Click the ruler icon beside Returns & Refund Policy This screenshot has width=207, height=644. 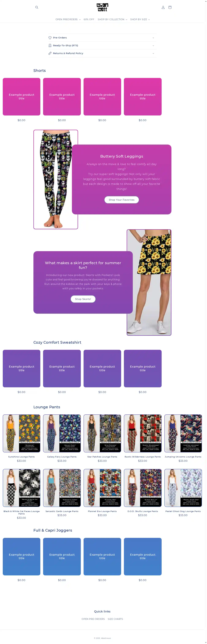[x=50, y=53]
